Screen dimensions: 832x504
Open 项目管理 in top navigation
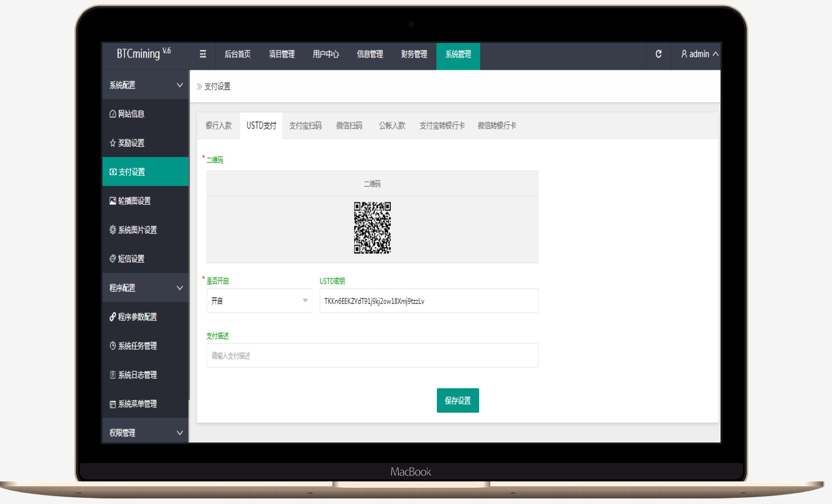(x=282, y=54)
